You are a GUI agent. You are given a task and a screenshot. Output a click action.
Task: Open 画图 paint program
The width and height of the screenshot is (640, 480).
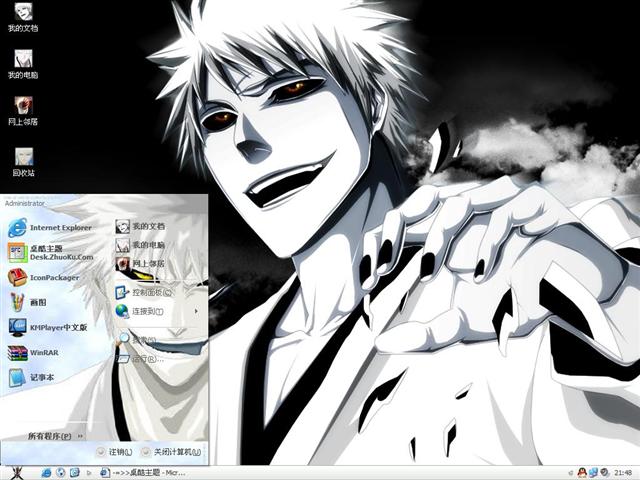point(28,302)
